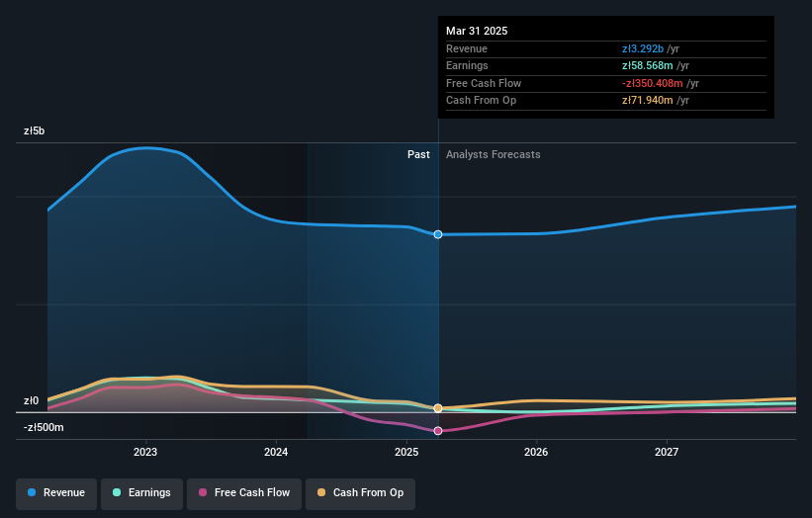Select the 2023 x-axis label
Image resolution: width=812 pixels, height=518 pixels.
coord(145,452)
